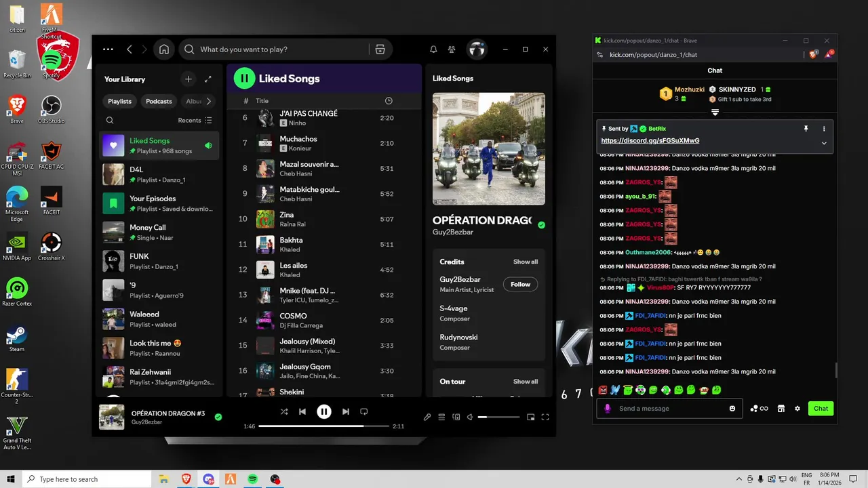Screen dimensions: 868x488
Task: Select Podcasts filter chip
Action: [x=159, y=101]
